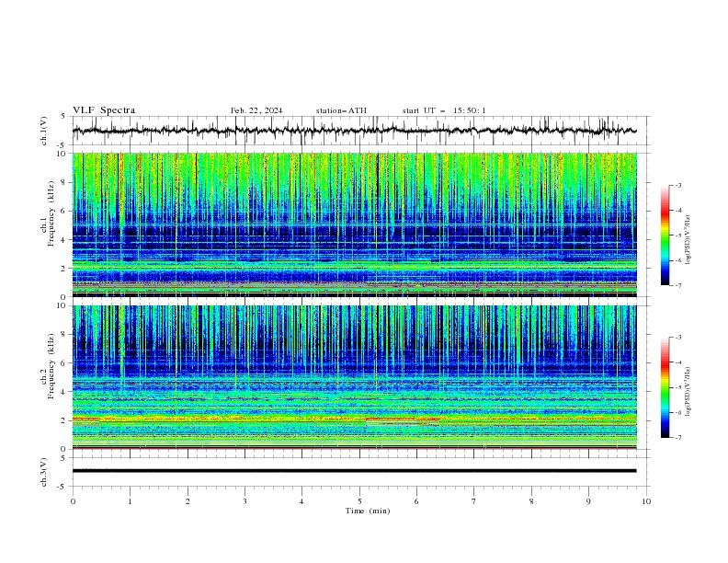
Task: Click the time axis tick label "7"
Action: (474, 501)
